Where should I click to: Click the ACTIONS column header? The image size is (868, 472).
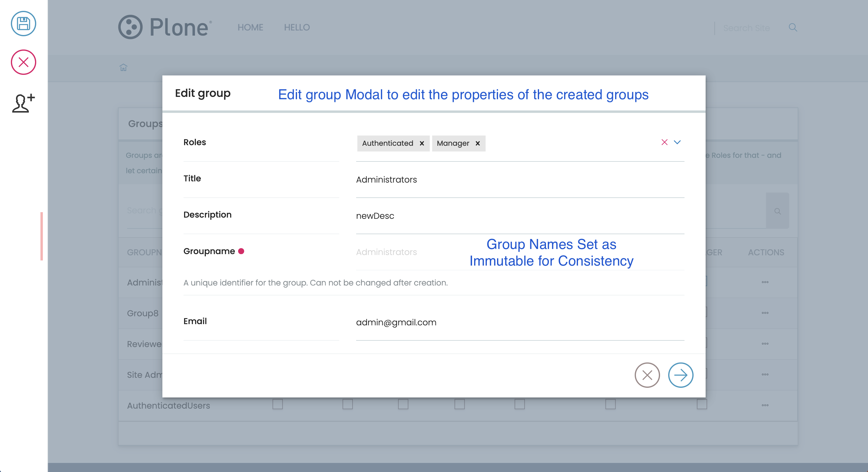(766, 252)
